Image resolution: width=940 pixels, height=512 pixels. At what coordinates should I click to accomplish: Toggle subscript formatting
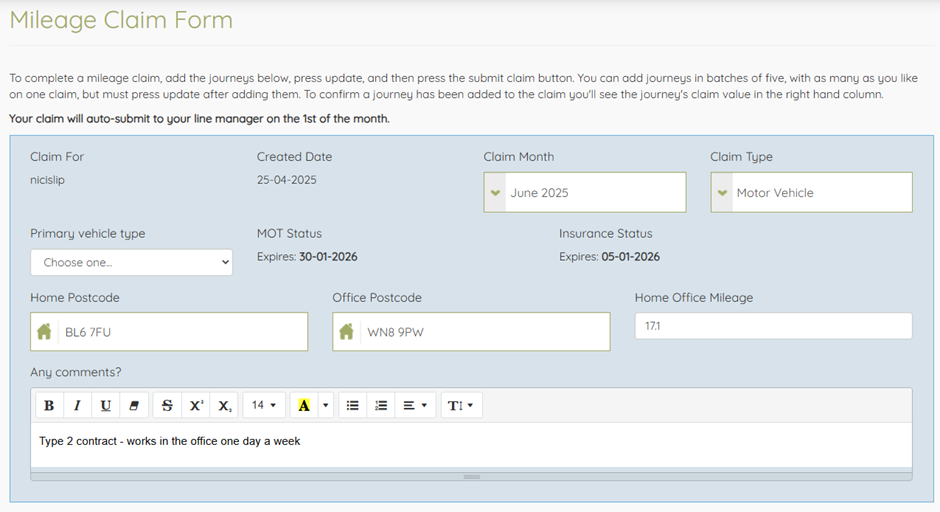coord(225,405)
